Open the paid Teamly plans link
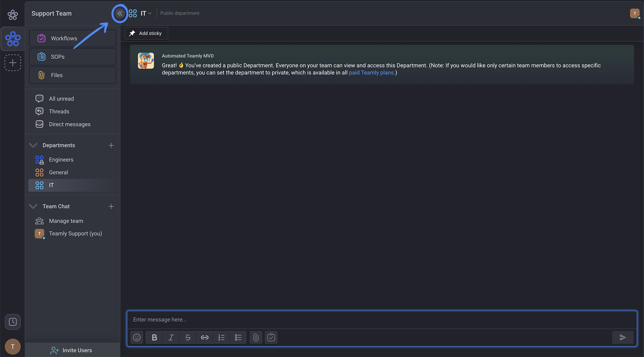644x357 pixels. 372,72
